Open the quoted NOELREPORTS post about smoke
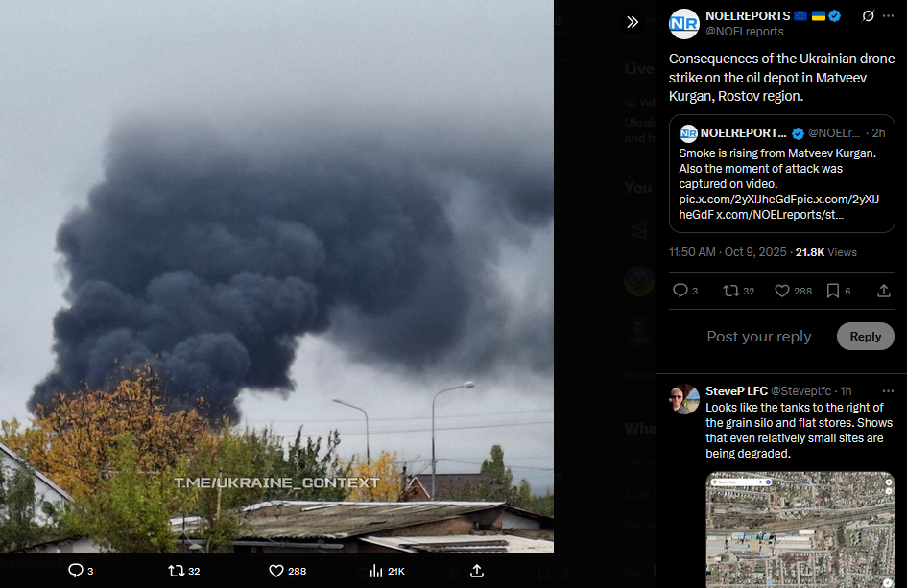Screen dimensions: 907x588 (x=782, y=174)
